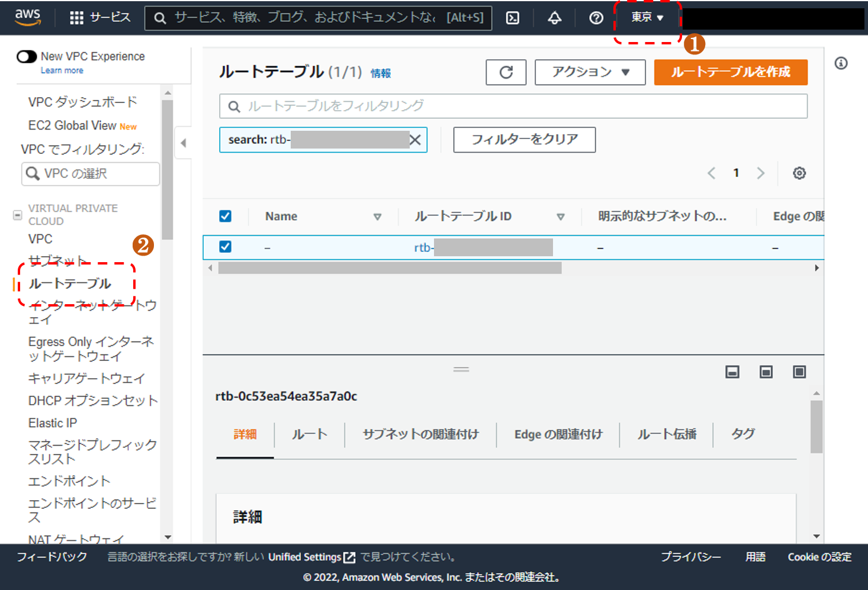Open the AWS services grid menu

(x=76, y=18)
